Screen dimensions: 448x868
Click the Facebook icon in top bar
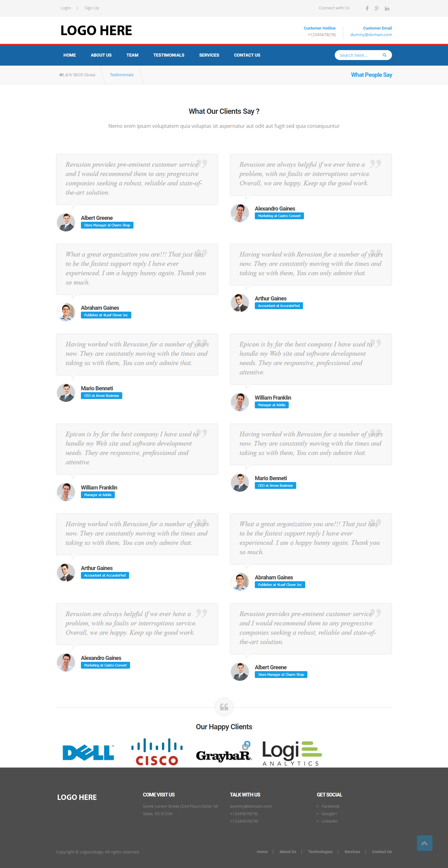[x=367, y=8]
